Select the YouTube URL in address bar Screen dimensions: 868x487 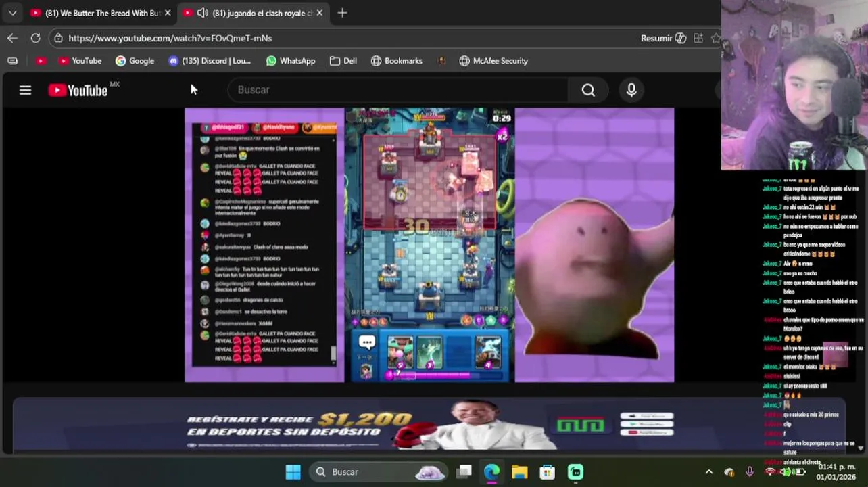click(170, 38)
